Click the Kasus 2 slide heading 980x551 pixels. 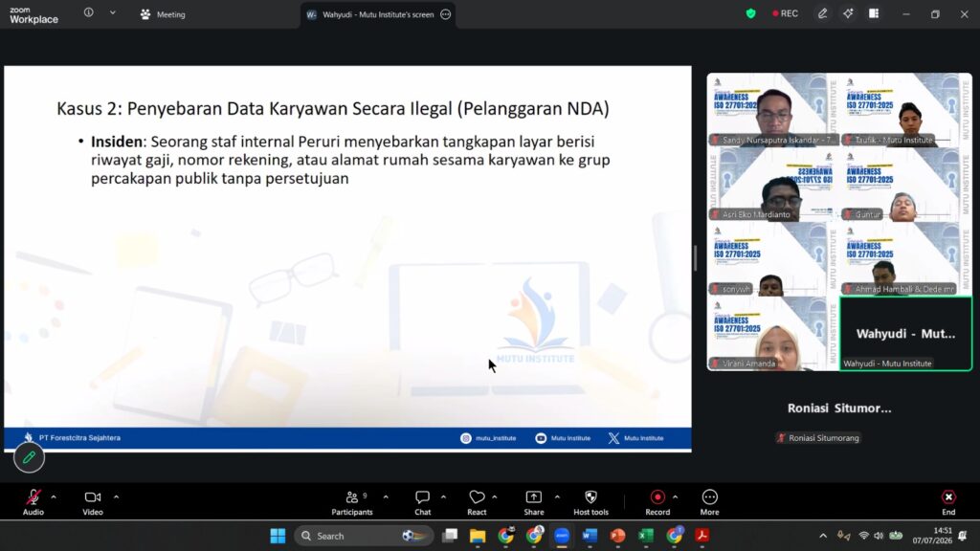point(332,109)
